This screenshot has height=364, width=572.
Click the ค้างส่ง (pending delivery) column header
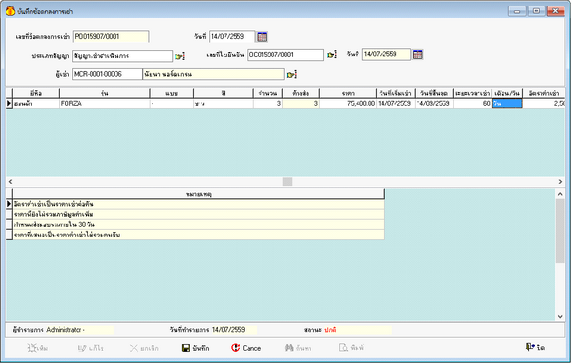301,93
